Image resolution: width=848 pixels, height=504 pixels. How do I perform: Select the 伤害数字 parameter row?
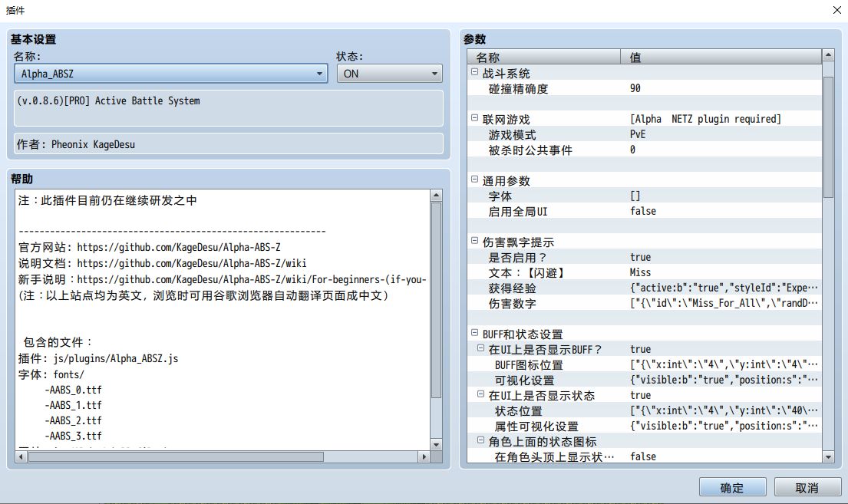(644, 303)
